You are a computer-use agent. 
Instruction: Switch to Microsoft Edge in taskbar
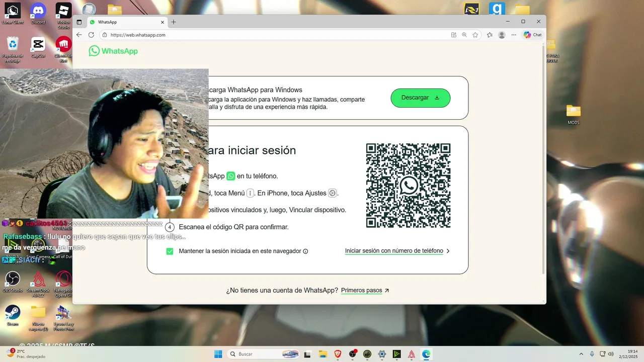coord(426,354)
